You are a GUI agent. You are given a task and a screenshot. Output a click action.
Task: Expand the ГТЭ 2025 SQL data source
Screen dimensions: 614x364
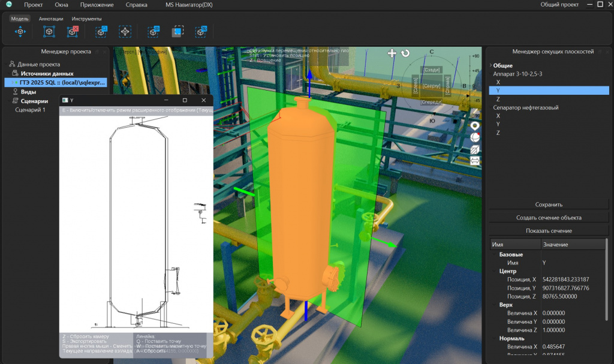(12, 83)
